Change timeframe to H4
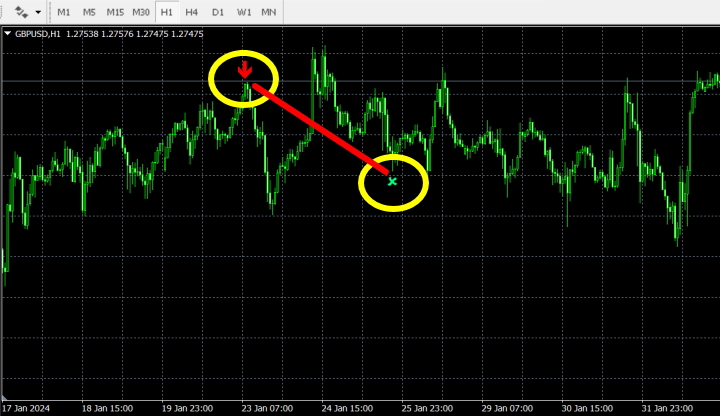This screenshot has height=416, width=720. pos(191,12)
